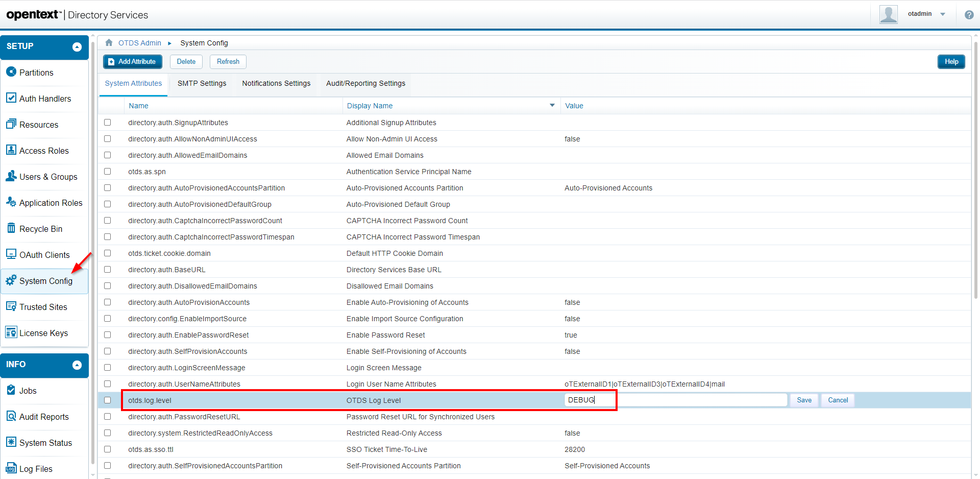Open the Audit Reports icon
This screenshot has width=980, height=479.
[11, 416]
